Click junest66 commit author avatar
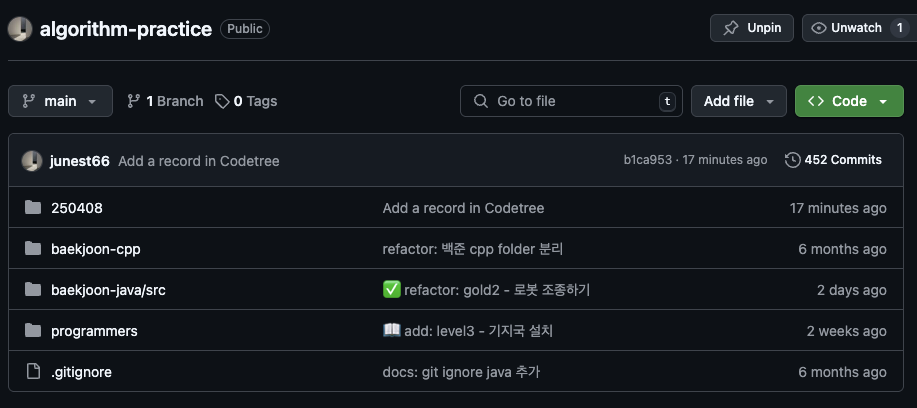The height and width of the screenshot is (408, 917). (32, 160)
